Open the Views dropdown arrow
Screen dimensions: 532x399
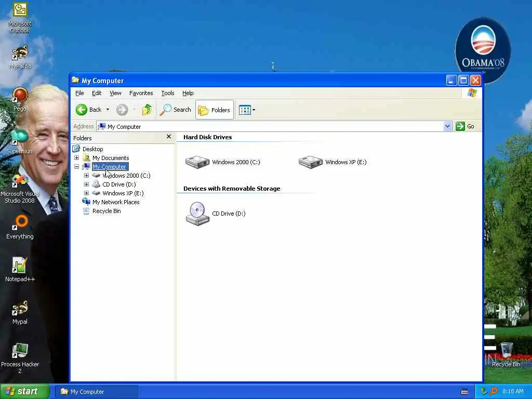click(254, 110)
